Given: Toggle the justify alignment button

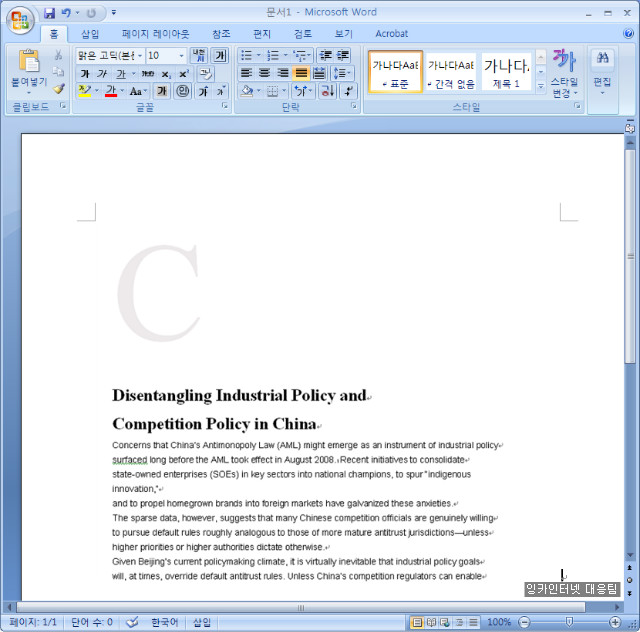Looking at the screenshot, I should 301,73.
